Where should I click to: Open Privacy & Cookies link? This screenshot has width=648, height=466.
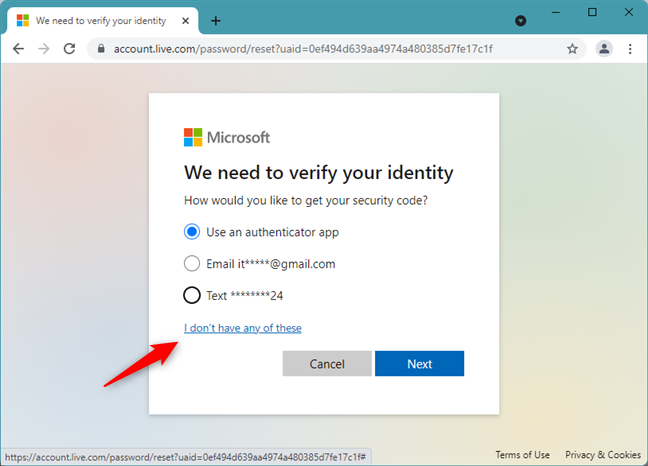click(x=603, y=455)
